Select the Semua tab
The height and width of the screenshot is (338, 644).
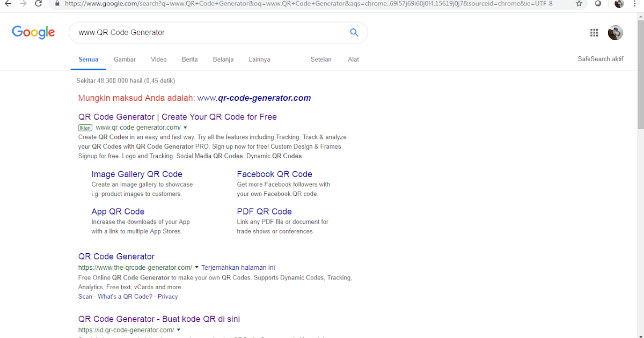pos(89,60)
